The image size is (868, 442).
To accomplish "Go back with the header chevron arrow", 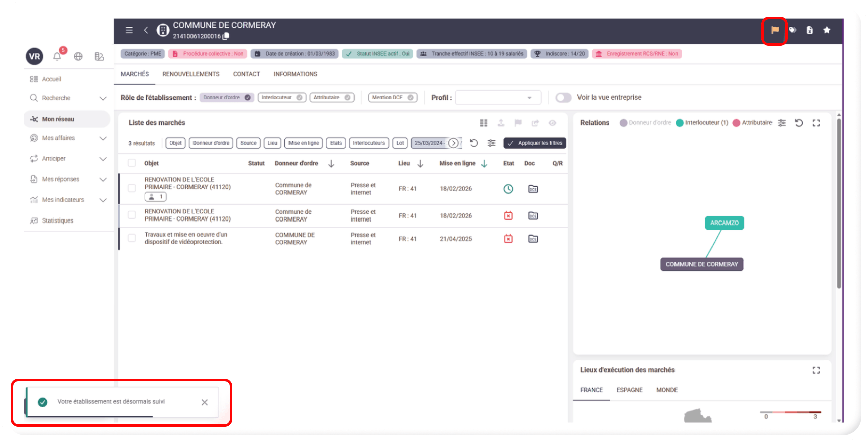I will click(146, 30).
